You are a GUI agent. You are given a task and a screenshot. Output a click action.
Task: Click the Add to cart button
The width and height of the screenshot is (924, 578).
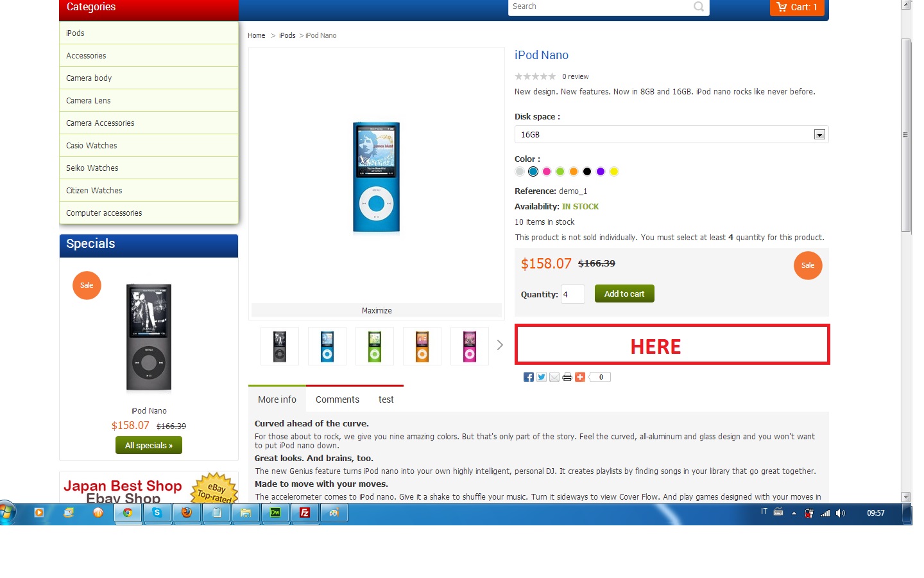(624, 293)
